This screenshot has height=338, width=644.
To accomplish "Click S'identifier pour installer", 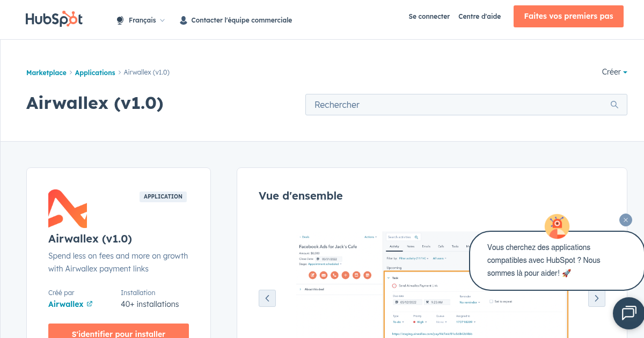I will tap(118, 334).
